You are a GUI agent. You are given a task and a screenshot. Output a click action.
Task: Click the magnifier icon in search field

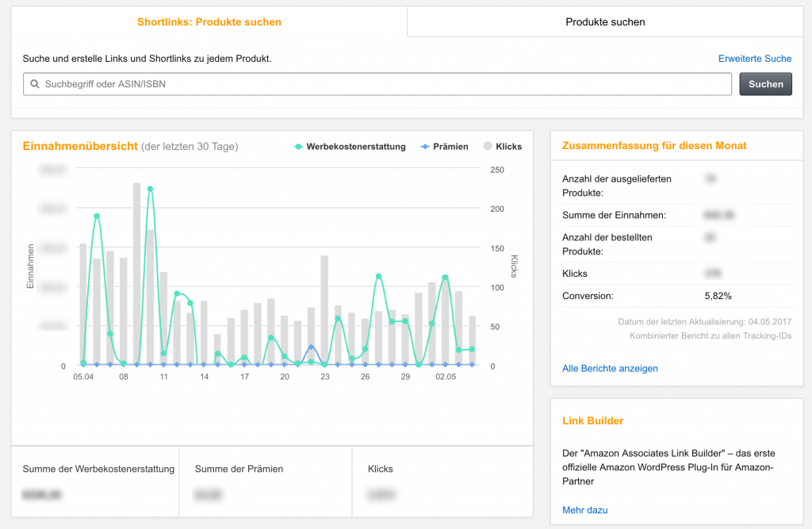point(35,84)
